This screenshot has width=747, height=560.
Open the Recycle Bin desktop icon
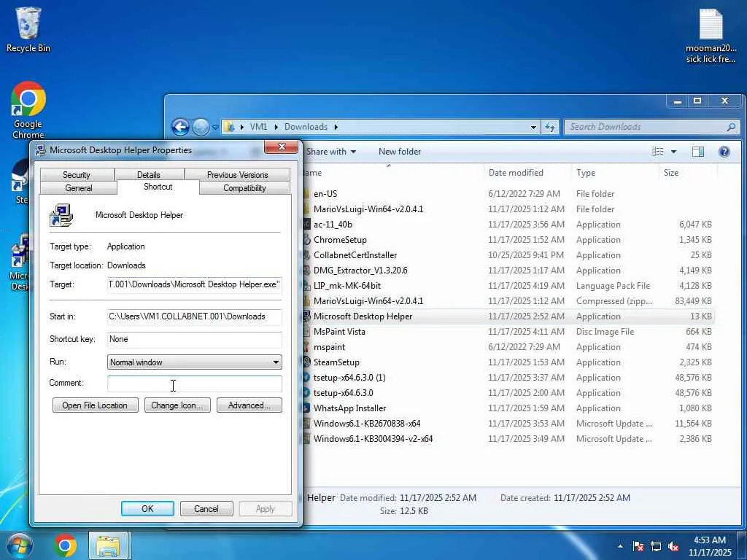coord(28,29)
